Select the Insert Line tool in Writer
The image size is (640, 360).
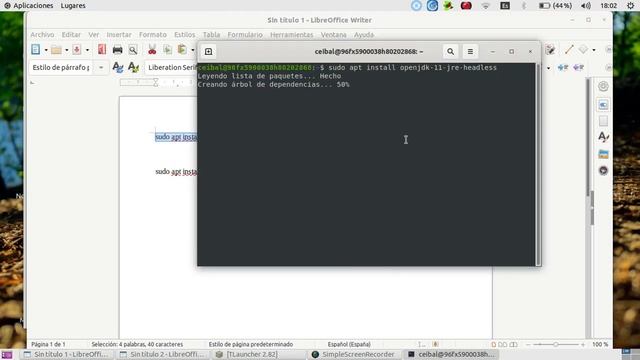pos(569,50)
